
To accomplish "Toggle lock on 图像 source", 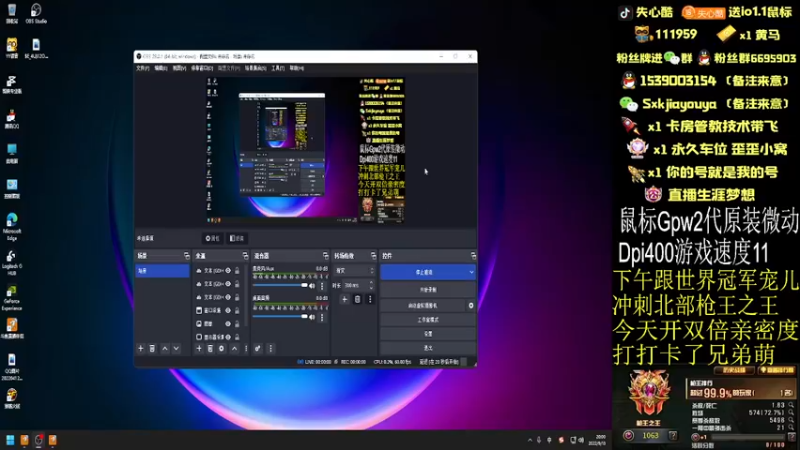I will pyautogui.click(x=237, y=323).
